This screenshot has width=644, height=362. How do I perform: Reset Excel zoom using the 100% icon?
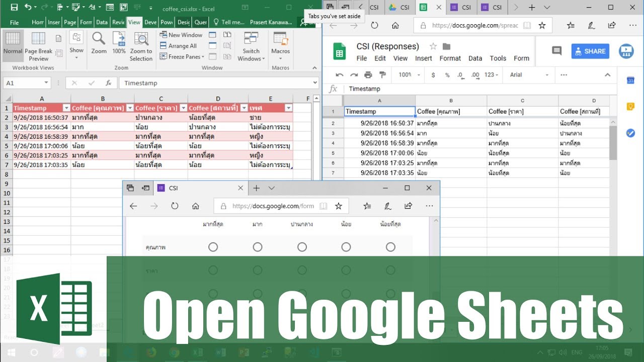pyautogui.click(x=119, y=43)
